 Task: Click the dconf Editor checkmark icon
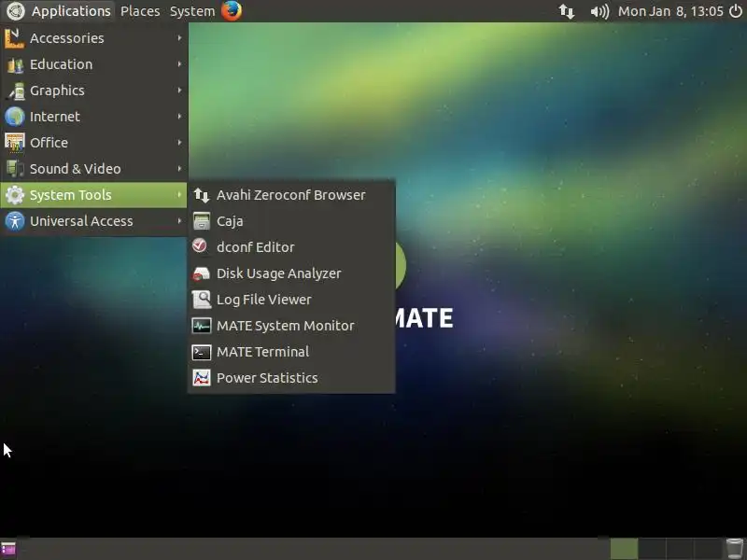click(x=201, y=246)
